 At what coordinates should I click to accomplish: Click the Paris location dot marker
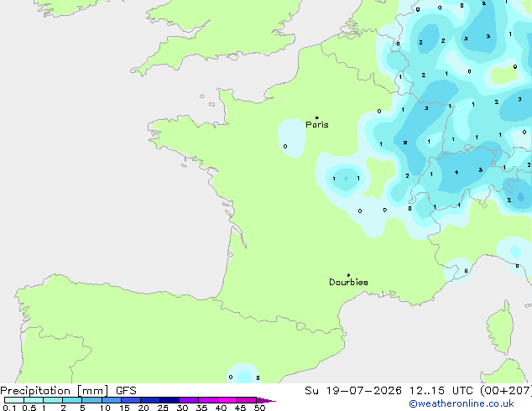pyautogui.click(x=317, y=117)
